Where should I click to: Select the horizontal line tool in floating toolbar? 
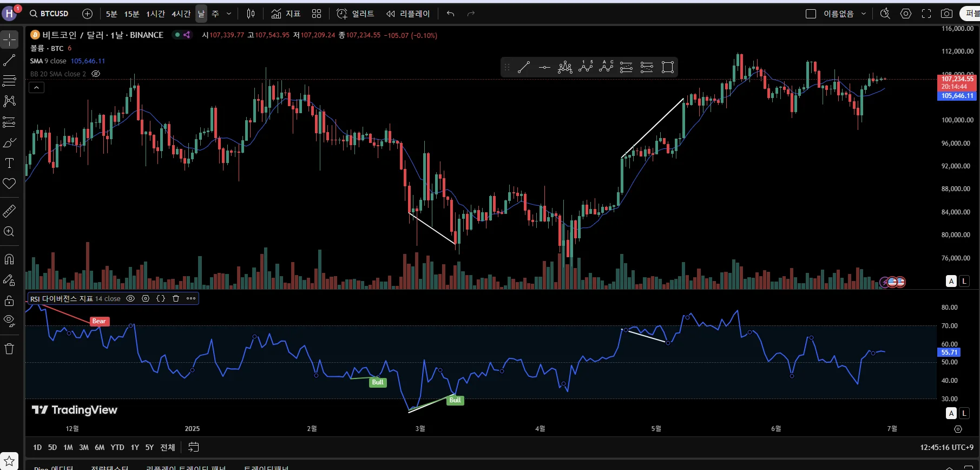(544, 67)
